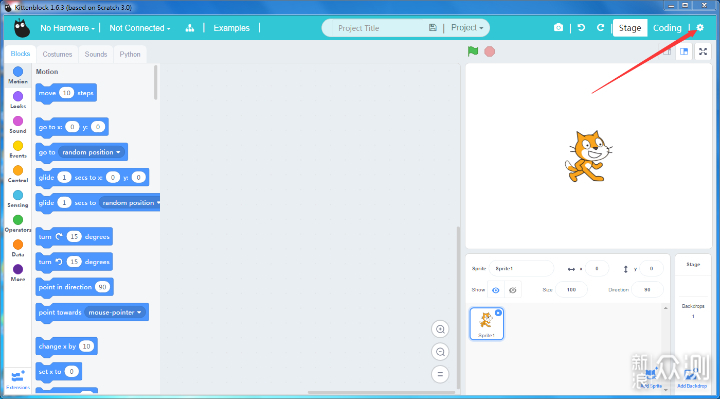720x399 pixels.
Task: Switch to the Costumes tab
Action: pyautogui.click(x=57, y=54)
